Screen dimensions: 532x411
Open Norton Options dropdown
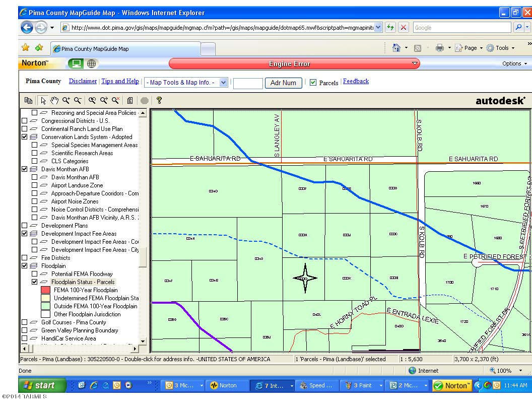pyautogui.click(x=514, y=63)
